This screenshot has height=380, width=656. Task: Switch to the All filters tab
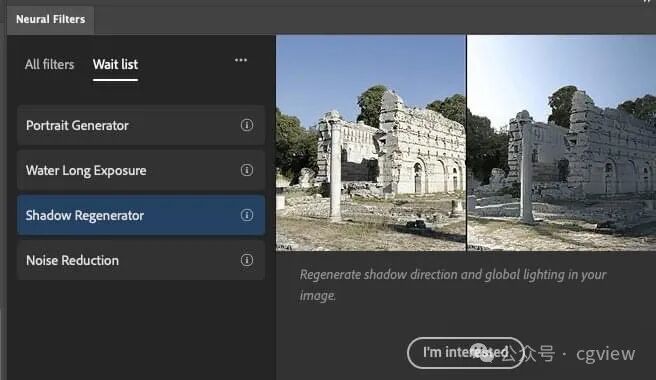pos(49,64)
